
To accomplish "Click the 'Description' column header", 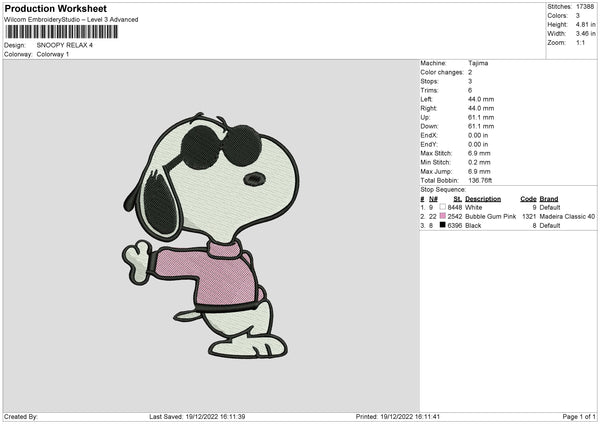I will tap(483, 199).
